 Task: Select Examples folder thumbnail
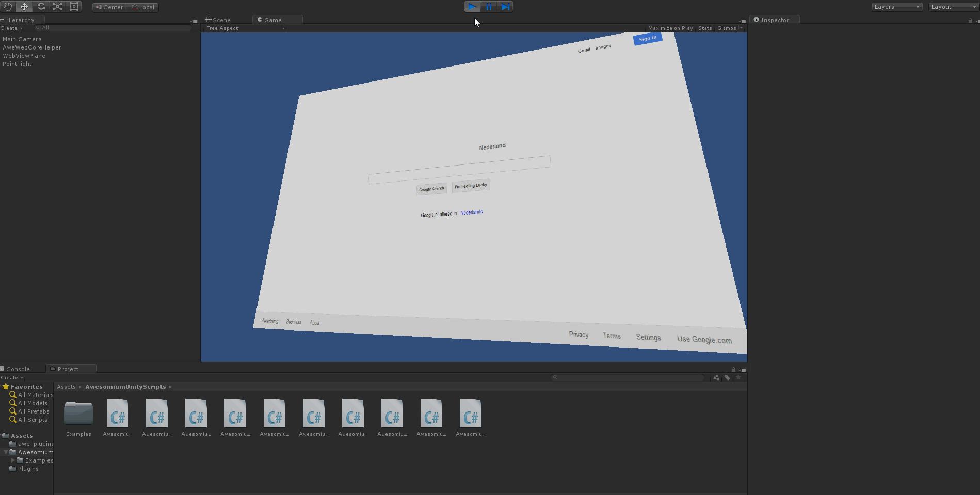tap(78, 418)
